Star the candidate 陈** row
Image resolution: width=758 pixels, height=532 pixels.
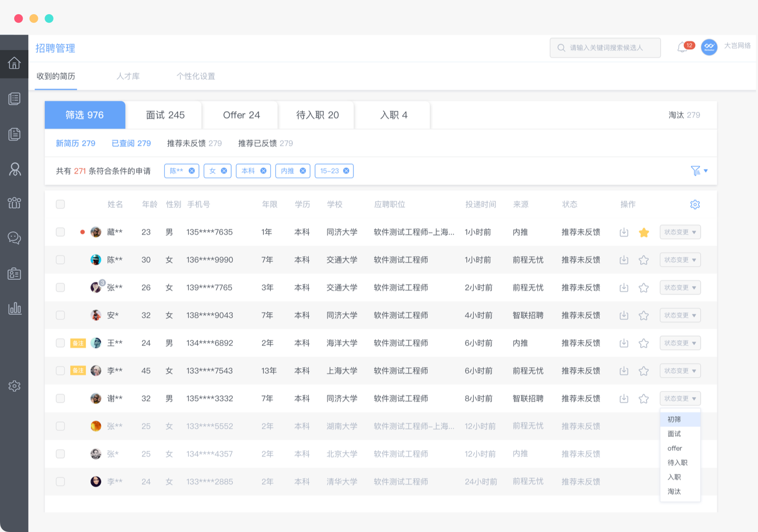643,260
